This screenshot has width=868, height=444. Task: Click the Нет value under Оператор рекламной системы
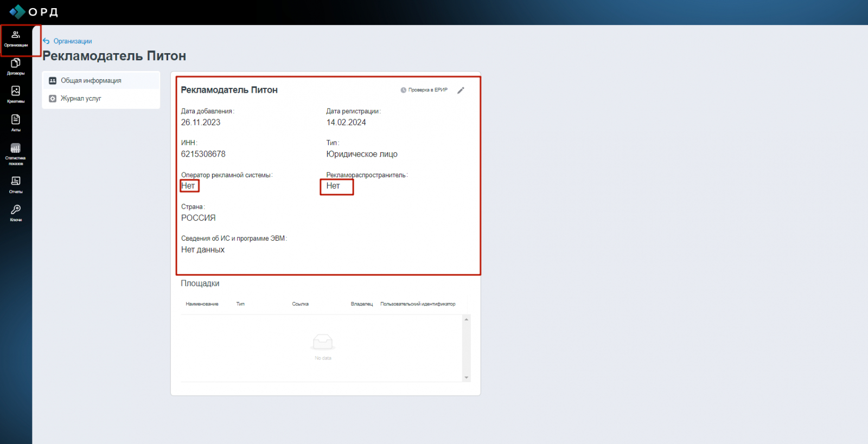(188, 186)
